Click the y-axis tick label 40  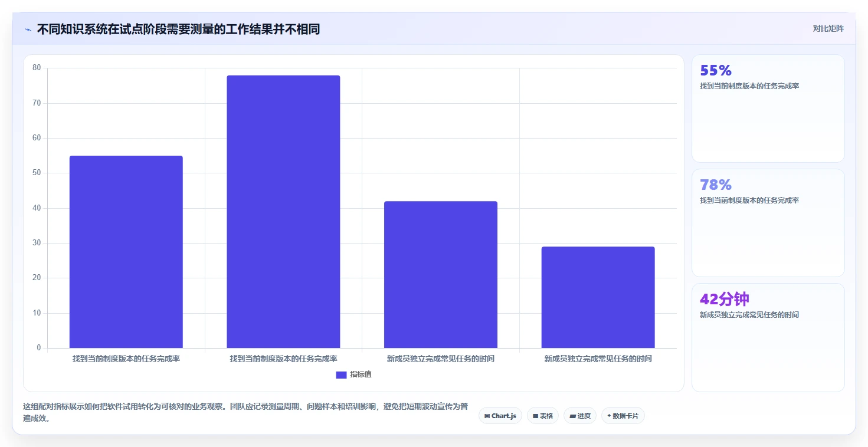(x=37, y=208)
